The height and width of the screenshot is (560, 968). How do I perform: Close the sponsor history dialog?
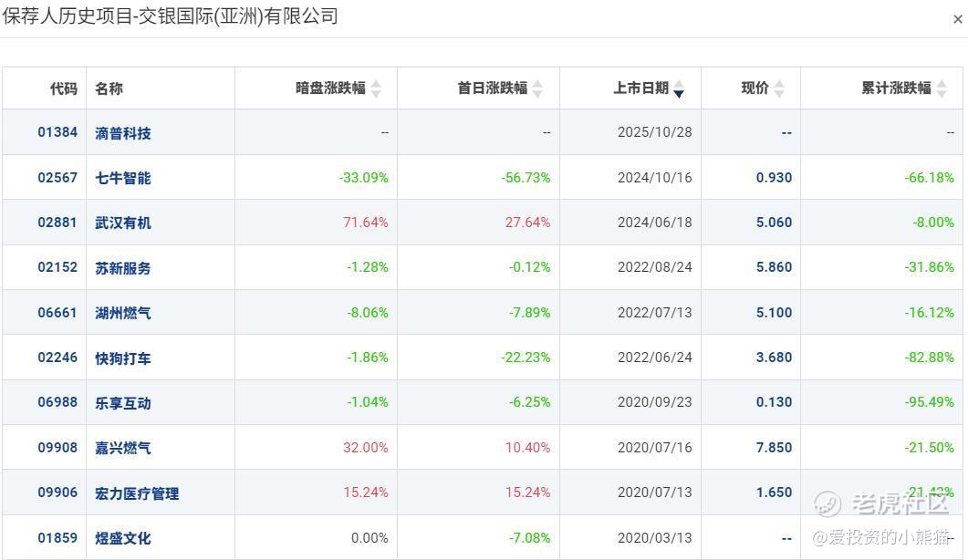[957, 19]
